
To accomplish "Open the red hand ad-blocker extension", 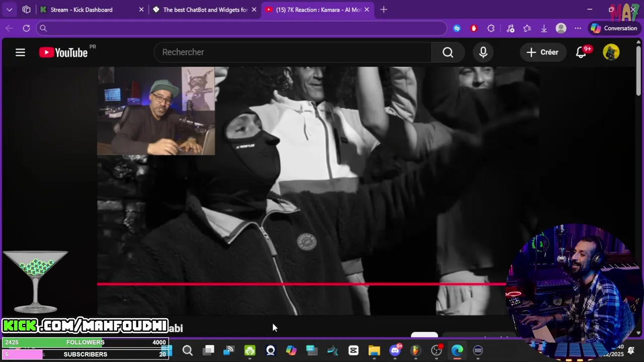I will (474, 28).
